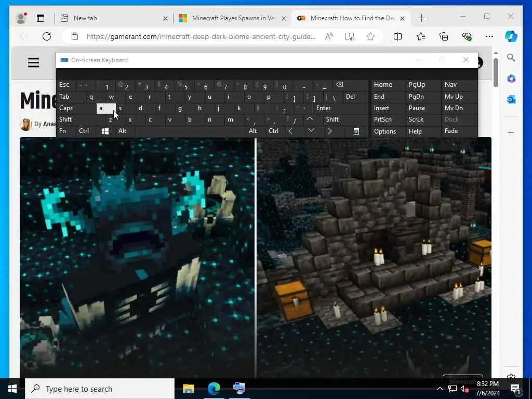Click the space bar on keyboard
532x399 pixels.
pyautogui.click(x=190, y=131)
